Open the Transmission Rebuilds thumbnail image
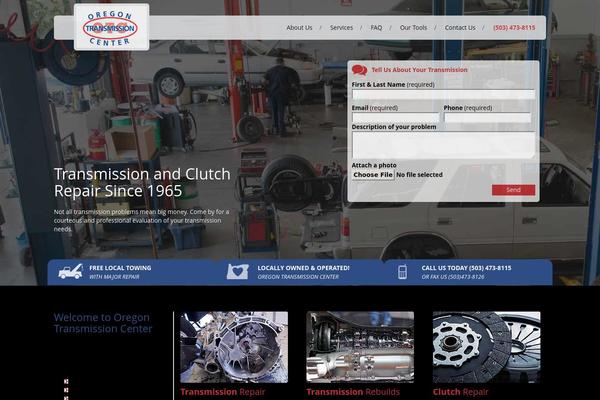 click(360, 347)
